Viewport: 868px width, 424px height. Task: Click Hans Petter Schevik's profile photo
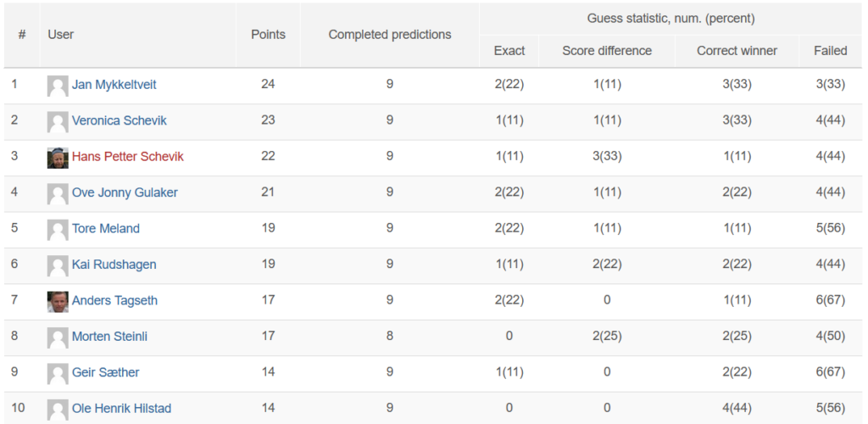click(58, 158)
